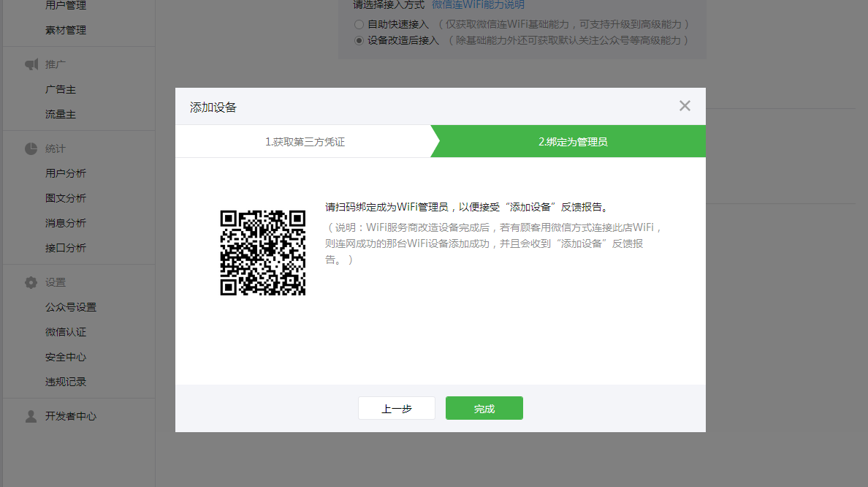Click the 统计 pie chart icon
This screenshot has height=487, width=868.
point(31,148)
